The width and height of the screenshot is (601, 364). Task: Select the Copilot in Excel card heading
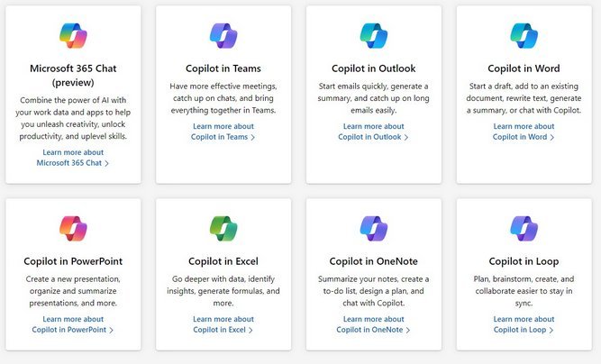[223, 261]
